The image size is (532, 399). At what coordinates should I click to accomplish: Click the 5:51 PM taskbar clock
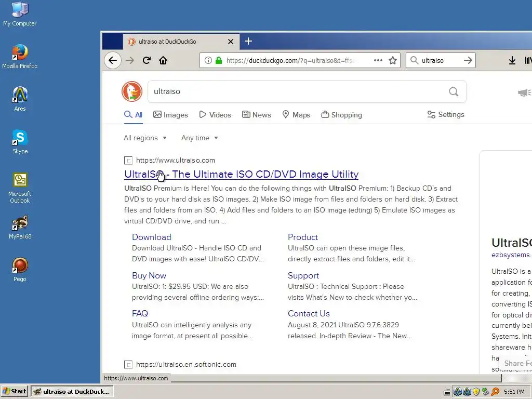pyautogui.click(x=514, y=392)
